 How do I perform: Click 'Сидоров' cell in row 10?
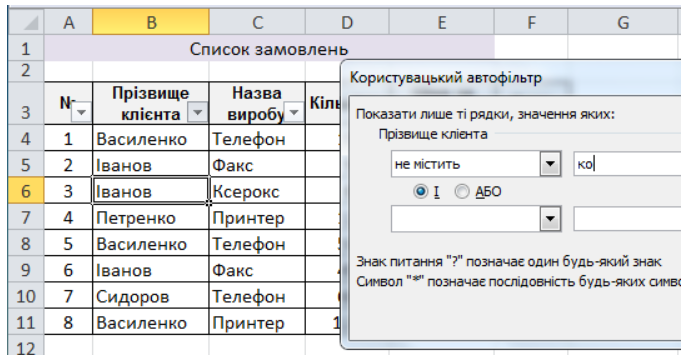coord(151,296)
